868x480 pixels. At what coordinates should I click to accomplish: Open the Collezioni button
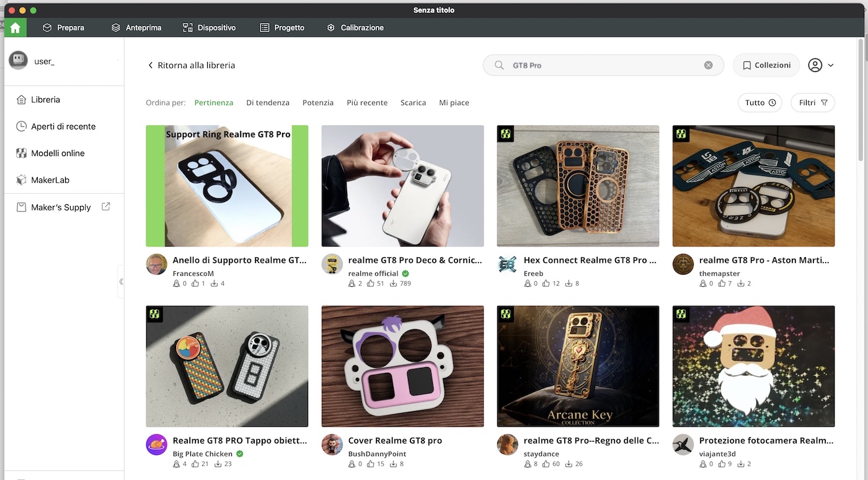click(766, 65)
